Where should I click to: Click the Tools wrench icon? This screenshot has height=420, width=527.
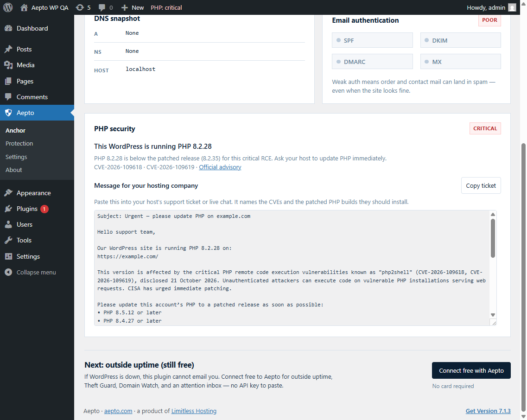click(x=8, y=241)
